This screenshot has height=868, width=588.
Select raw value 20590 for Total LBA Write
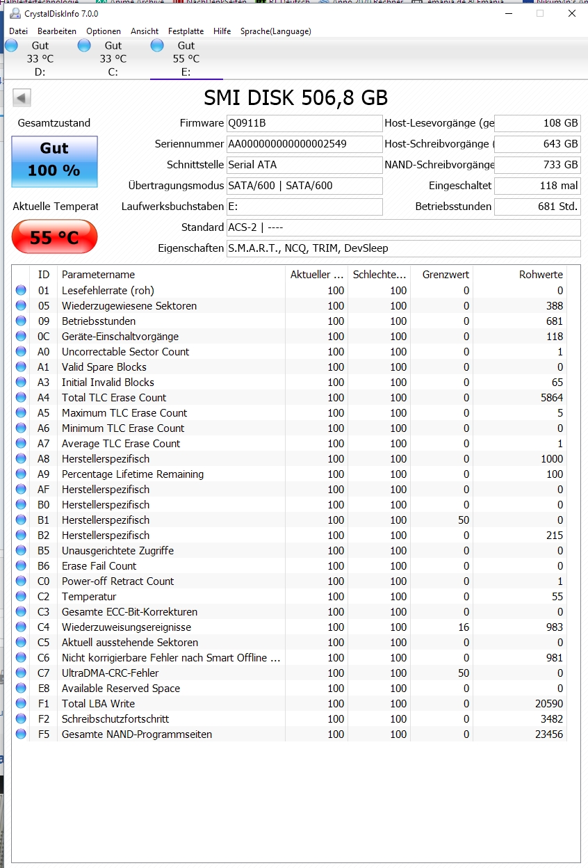(x=548, y=704)
